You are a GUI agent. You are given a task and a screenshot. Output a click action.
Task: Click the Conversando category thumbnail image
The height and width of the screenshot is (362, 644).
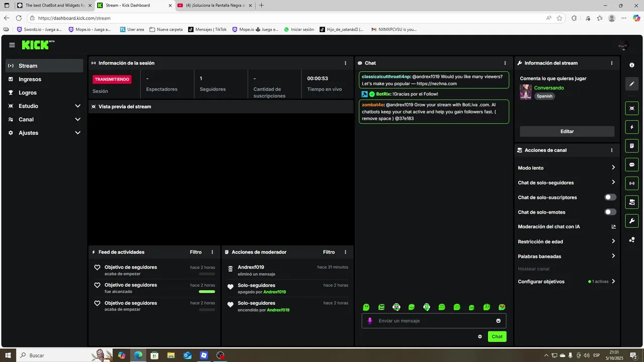point(526,92)
